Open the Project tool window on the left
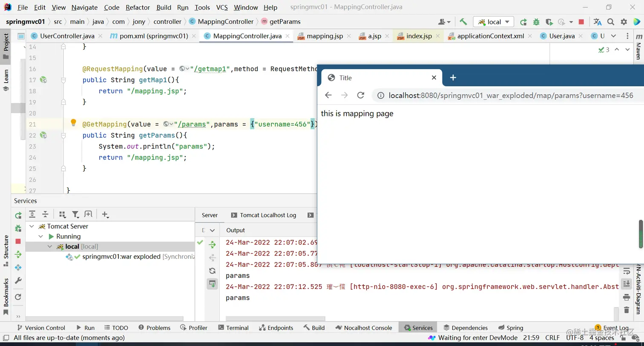The height and width of the screenshot is (346, 644). tap(6, 47)
